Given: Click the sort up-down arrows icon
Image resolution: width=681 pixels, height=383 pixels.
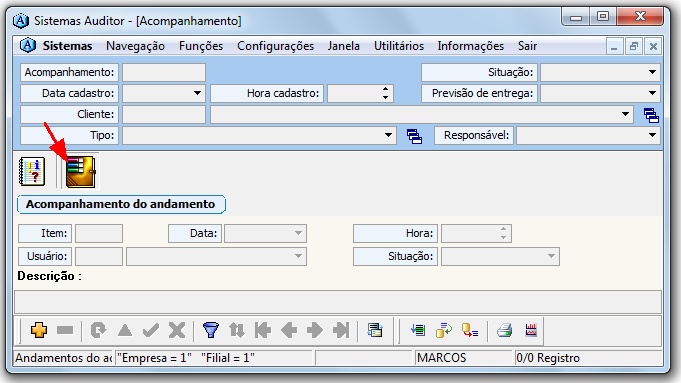Looking at the screenshot, I should pos(237,330).
